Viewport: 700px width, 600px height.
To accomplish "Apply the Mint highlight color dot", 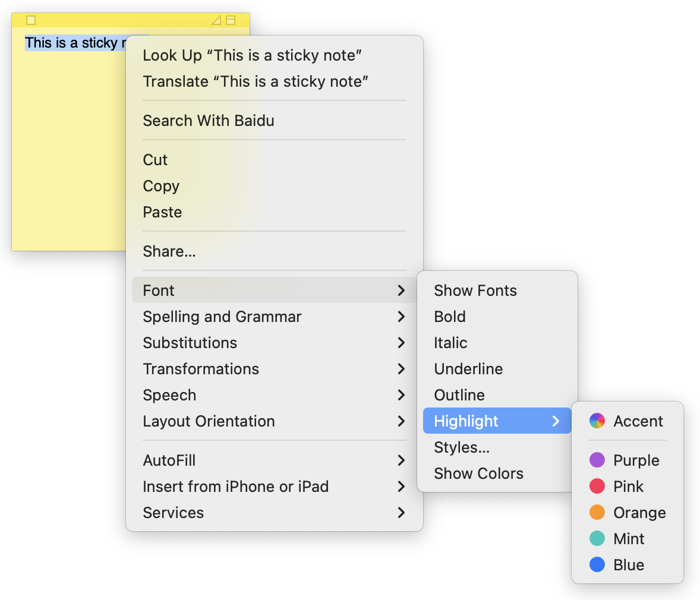I will click(x=597, y=539).
